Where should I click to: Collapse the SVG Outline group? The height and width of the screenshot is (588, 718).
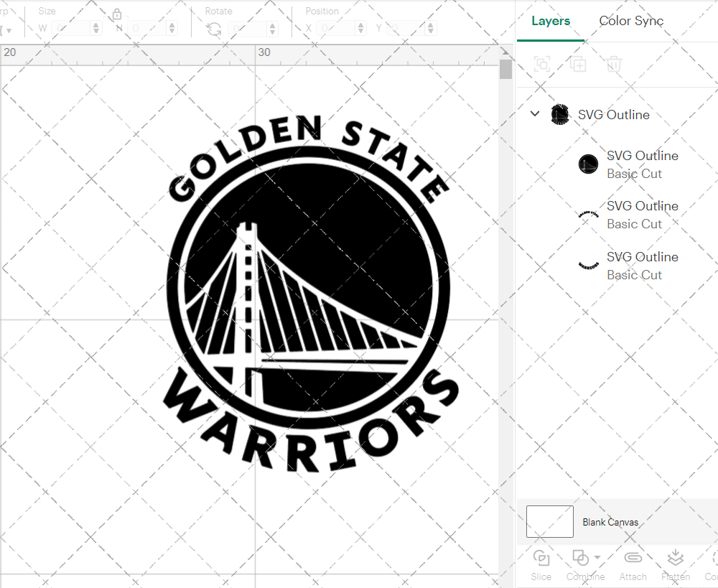point(534,113)
